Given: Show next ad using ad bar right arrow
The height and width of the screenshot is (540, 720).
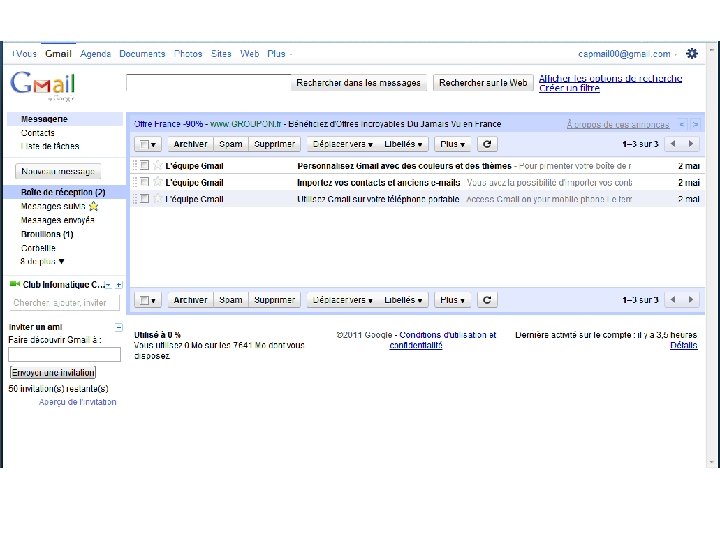Looking at the screenshot, I should (x=696, y=124).
